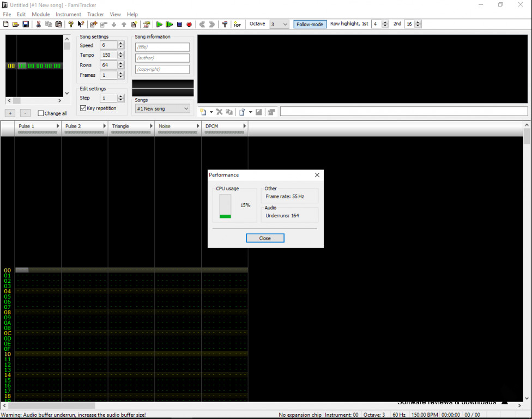Open Tracker menu
532x419 pixels.
95,14
